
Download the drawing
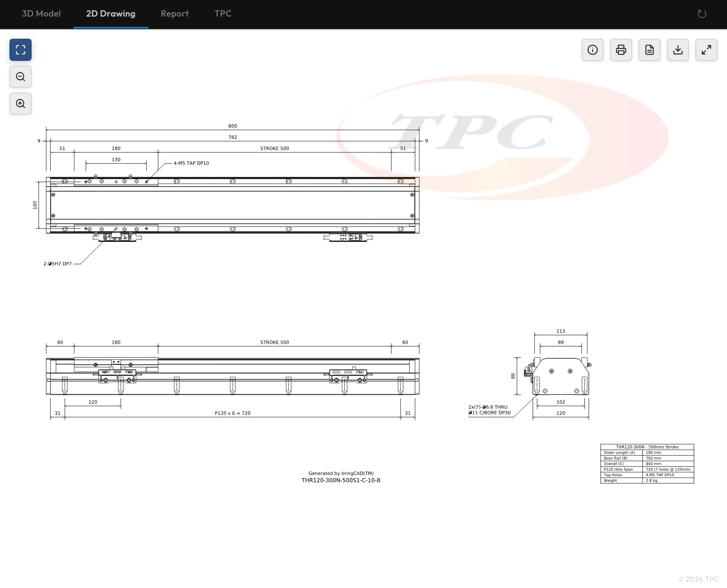point(678,50)
